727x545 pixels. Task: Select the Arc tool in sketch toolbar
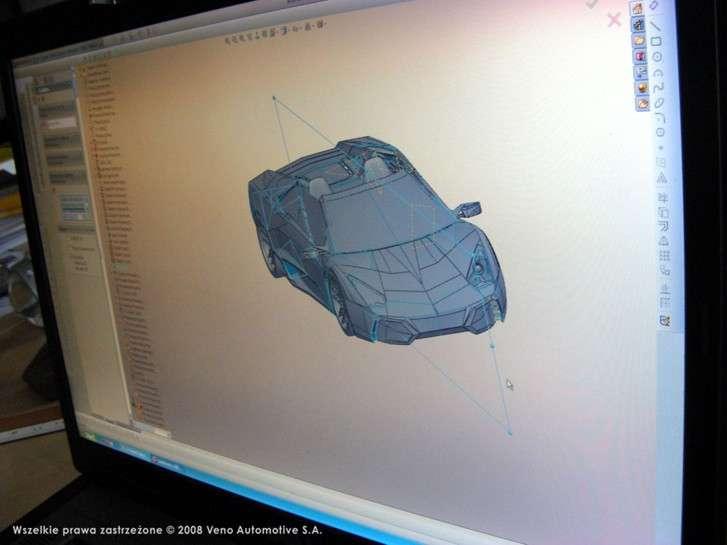click(658, 72)
